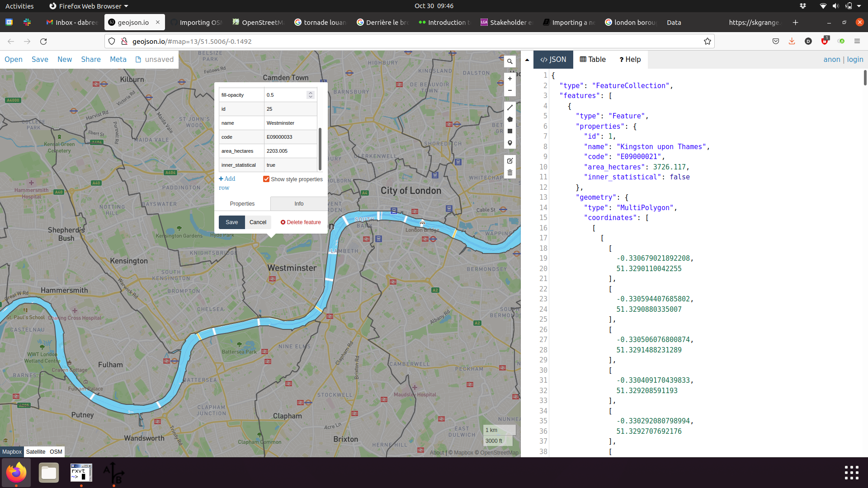The height and width of the screenshot is (488, 868).
Task: Save page to Pocket
Action: (x=776, y=41)
